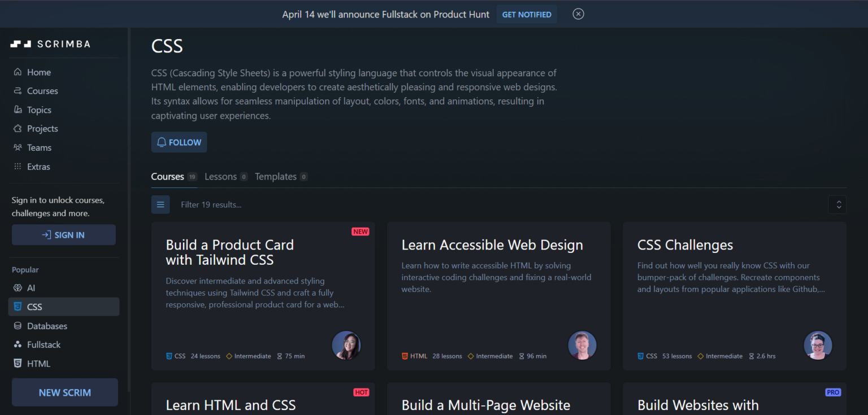This screenshot has width=868, height=415.
Task: Open the Extras section
Action: tap(38, 166)
